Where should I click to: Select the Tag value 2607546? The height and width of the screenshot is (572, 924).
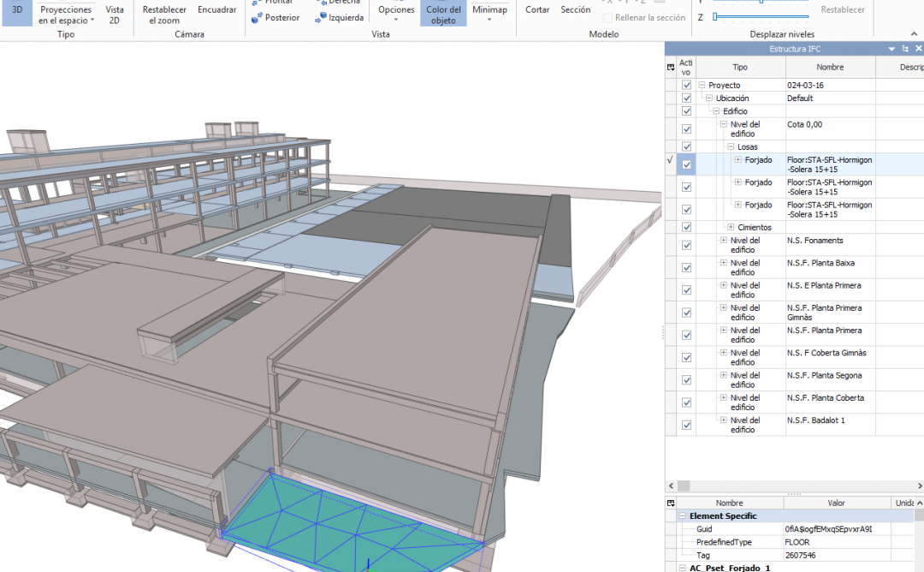(x=837, y=555)
